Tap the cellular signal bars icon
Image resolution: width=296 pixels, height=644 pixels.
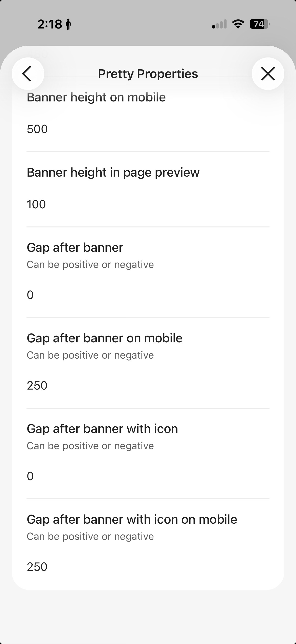click(x=219, y=24)
